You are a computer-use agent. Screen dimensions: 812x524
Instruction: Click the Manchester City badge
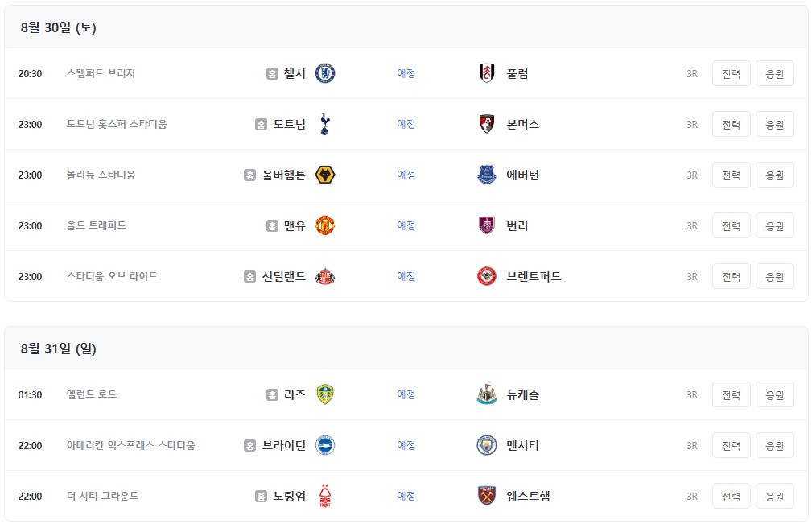[487, 445]
